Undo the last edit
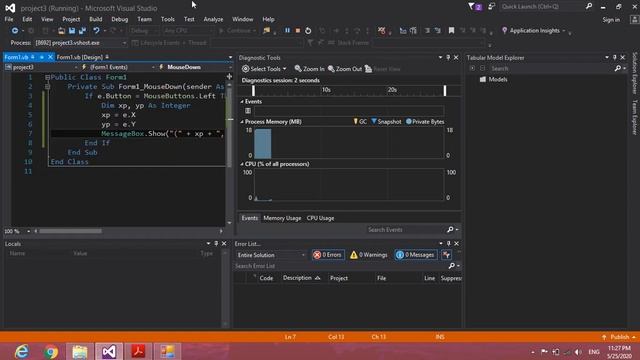This screenshot has height=360, width=640. point(96,31)
